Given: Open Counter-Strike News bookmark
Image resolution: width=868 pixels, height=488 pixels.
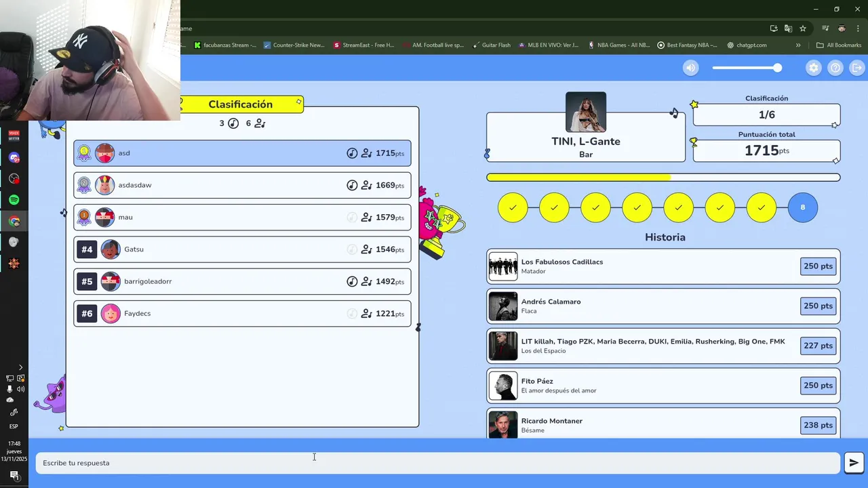Looking at the screenshot, I should (294, 45).
